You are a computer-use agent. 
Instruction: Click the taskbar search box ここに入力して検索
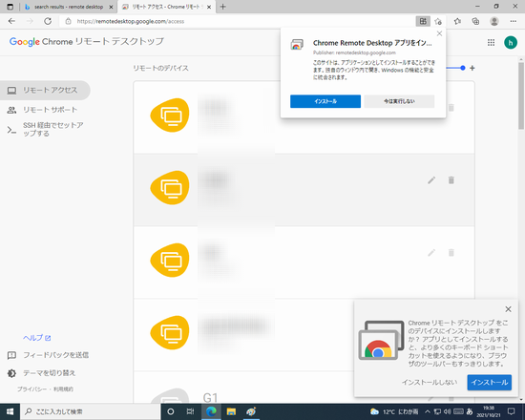pos(91,411)
